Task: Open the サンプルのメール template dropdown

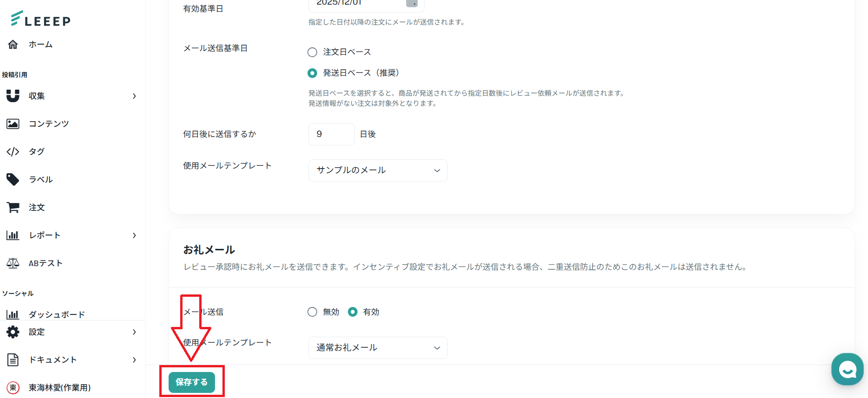Action: click(x=378, y=170)
